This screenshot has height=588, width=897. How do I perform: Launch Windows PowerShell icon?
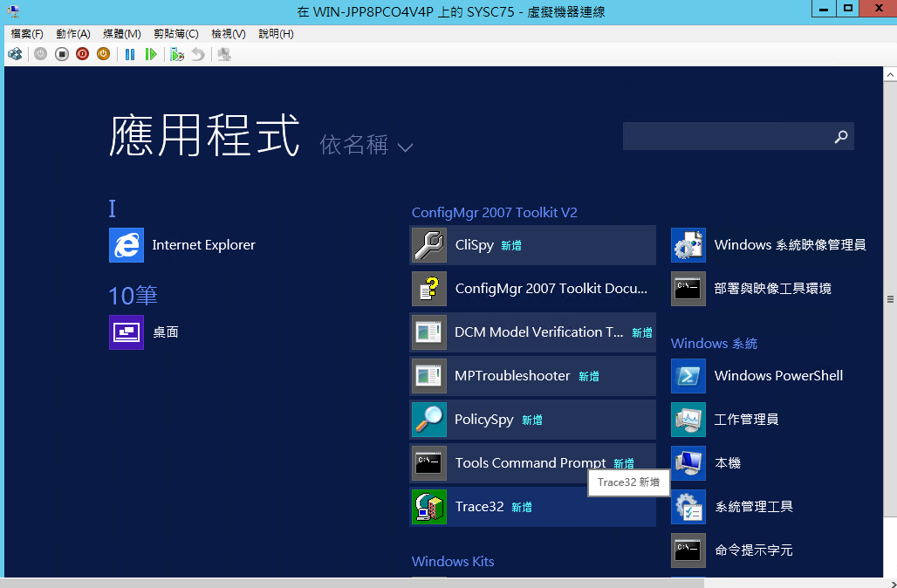[x=688, y=376]
